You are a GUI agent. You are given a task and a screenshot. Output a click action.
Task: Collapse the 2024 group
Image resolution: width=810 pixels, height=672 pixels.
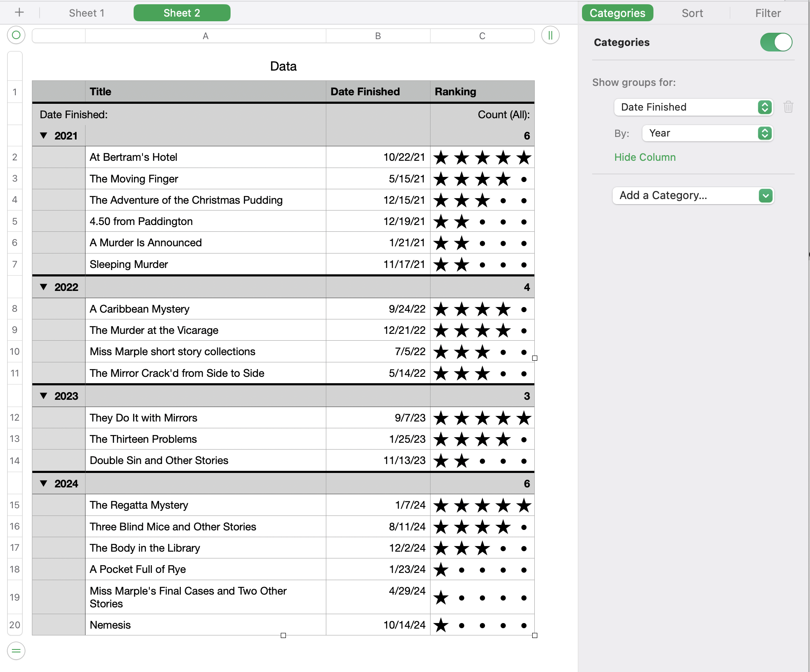pos(43,484)
